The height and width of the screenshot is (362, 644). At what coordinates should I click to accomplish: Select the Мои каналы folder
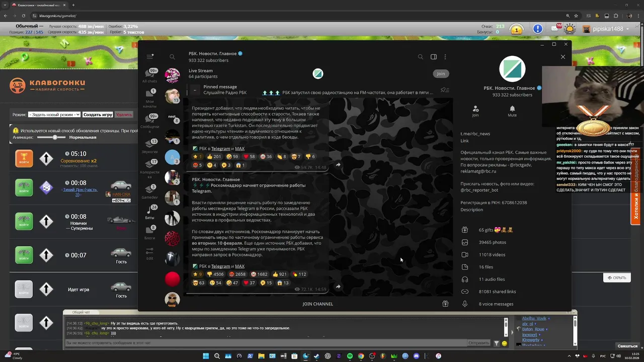[x=149, y=98]
